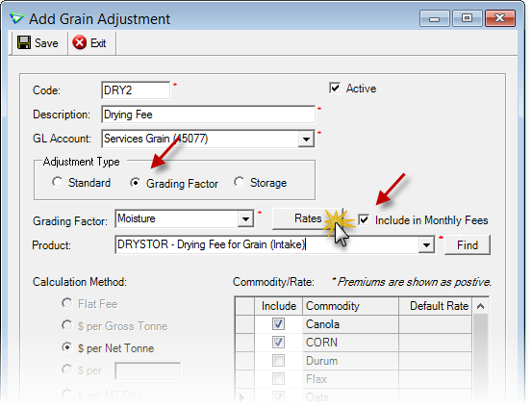Click the Include column header
Image resolution: width=532 pixels, height=409 pixels.
pos(279,306)
